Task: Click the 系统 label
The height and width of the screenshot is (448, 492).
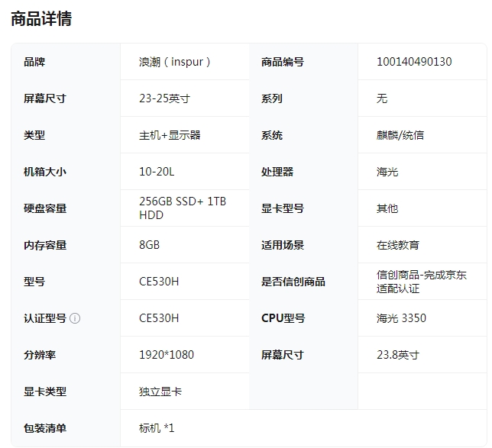Action: (272, 135)
